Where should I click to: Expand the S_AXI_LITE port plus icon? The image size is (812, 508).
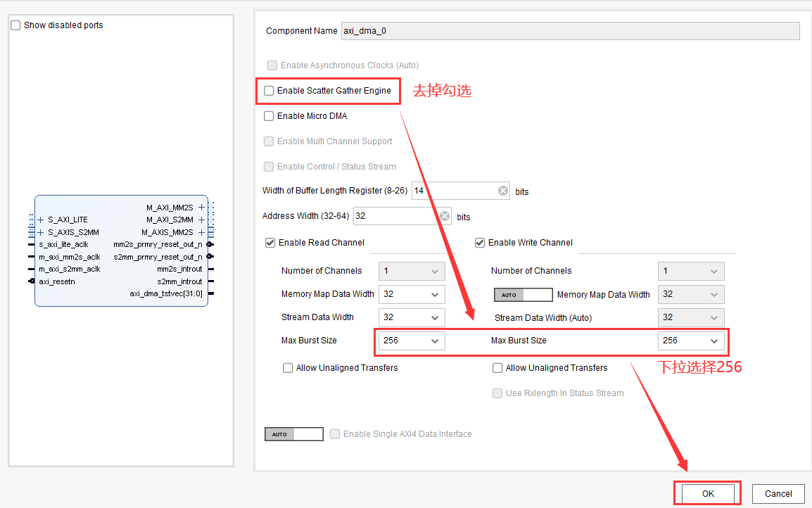pos(41,220)
